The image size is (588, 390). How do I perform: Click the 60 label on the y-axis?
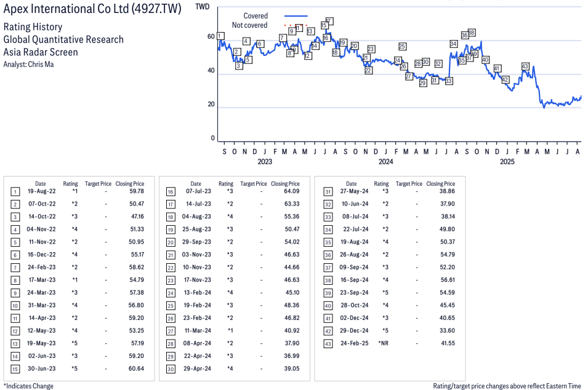click(x=211, y=37)
